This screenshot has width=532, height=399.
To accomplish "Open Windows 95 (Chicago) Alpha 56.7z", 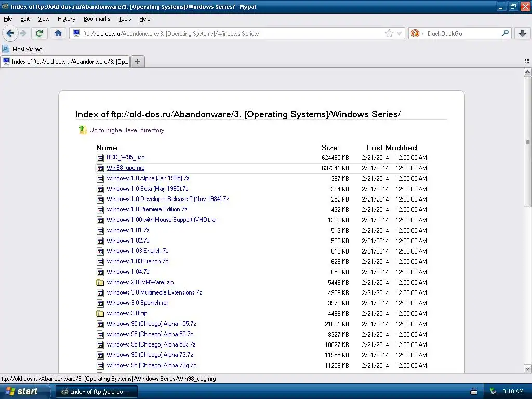I will point(149,334).
